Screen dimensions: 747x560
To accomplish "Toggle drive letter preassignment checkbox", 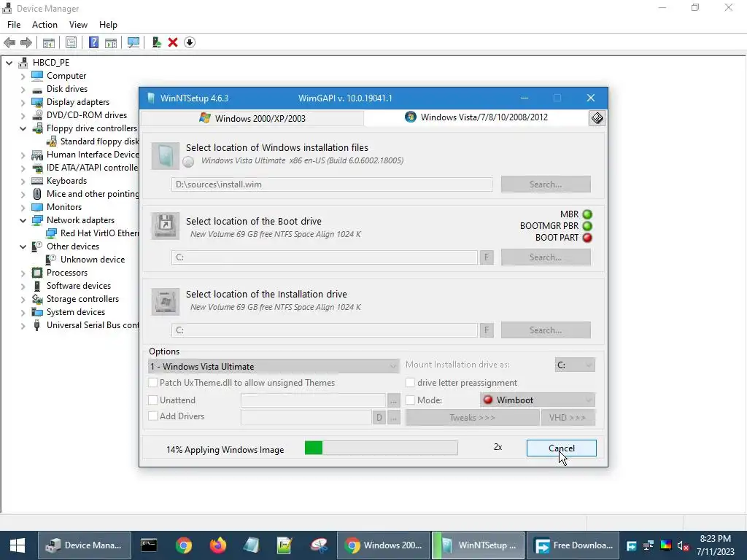I will (x=410, y=382).
